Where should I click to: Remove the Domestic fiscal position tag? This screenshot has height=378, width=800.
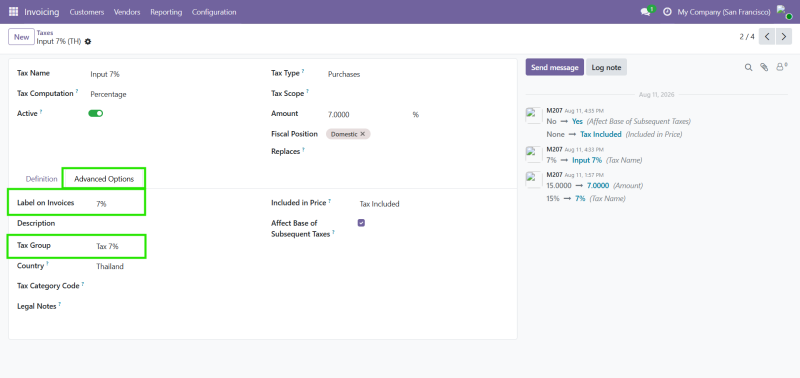click(363, 134)
